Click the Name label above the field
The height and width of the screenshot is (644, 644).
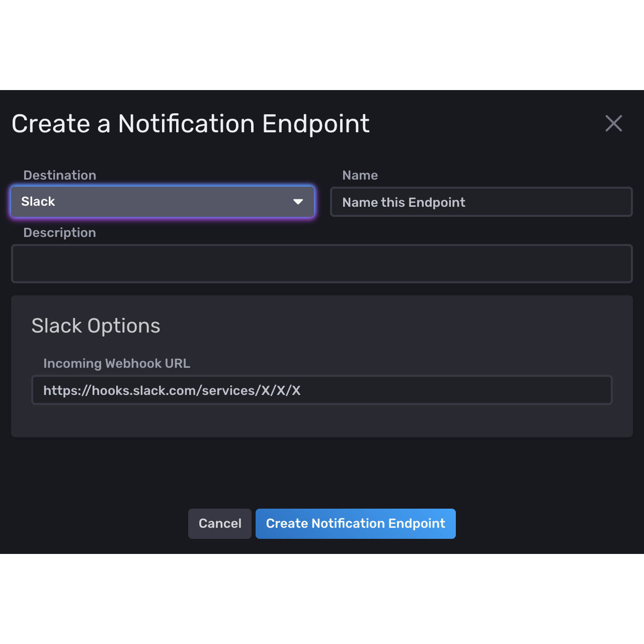point(360,175)
